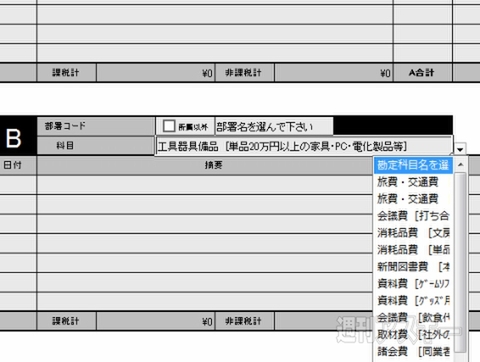Select the ¥0 value beside 課税計 in section A
Screen dimensions: 480x362
[x=155, y=73]
